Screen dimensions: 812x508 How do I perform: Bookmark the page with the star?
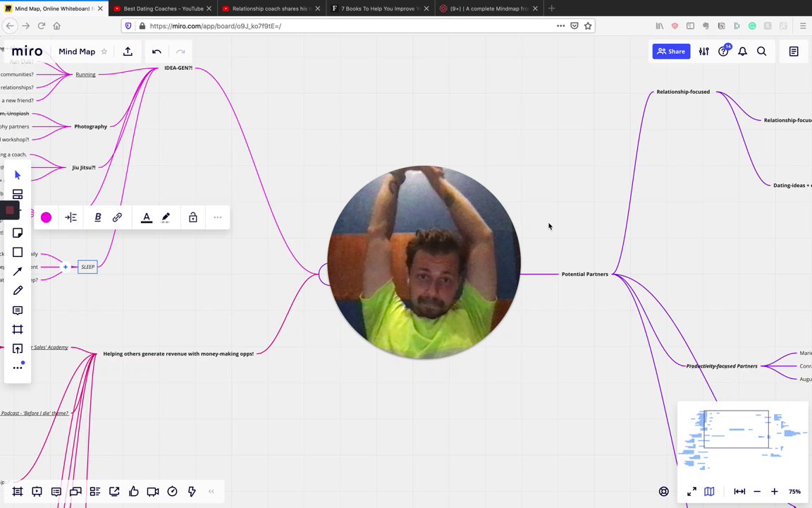pyautogui.click(x=588, y=26)
